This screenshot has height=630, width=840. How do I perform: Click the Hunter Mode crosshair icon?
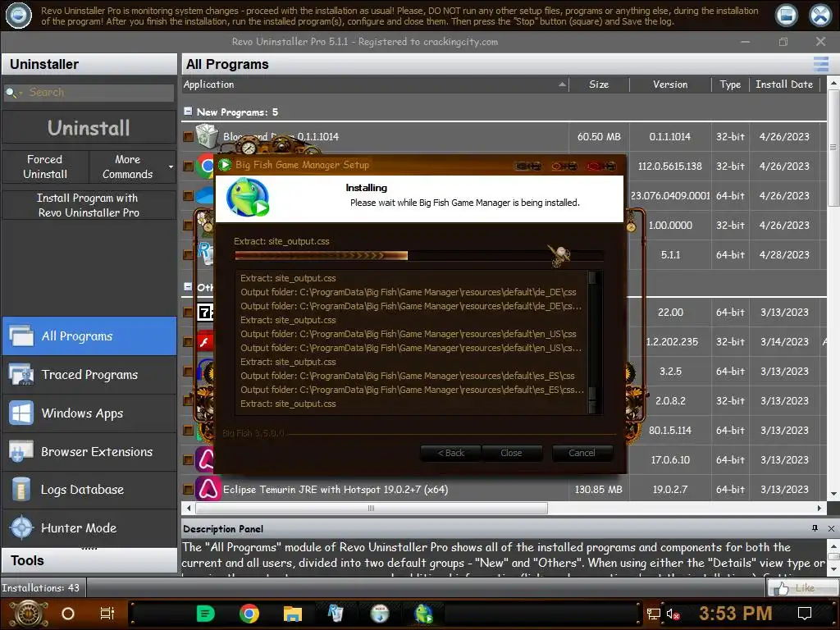(22, 527)
